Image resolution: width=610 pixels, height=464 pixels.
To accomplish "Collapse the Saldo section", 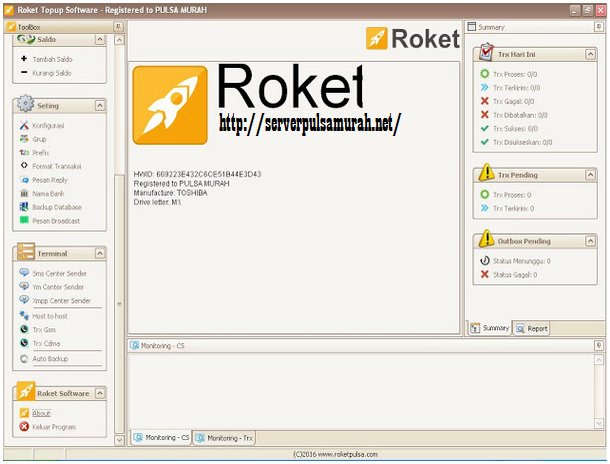I will click(100, 39).
